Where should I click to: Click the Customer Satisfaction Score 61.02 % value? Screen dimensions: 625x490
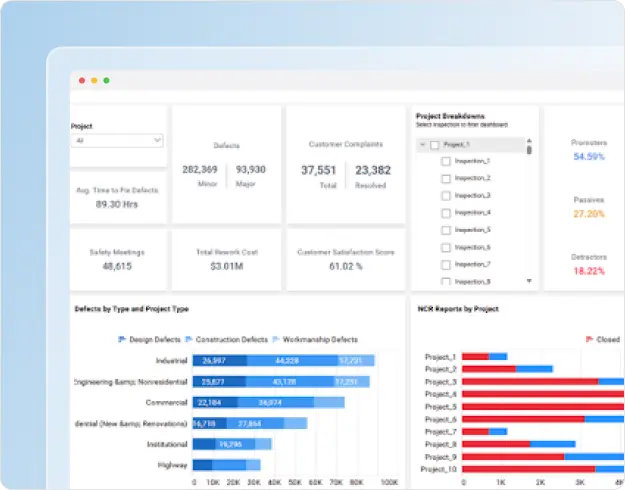pos(346,266)
